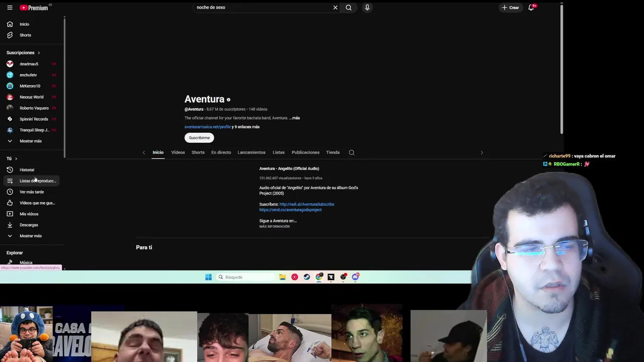
Task: Open Chrome from the taskbar
Action: [319, 277]
